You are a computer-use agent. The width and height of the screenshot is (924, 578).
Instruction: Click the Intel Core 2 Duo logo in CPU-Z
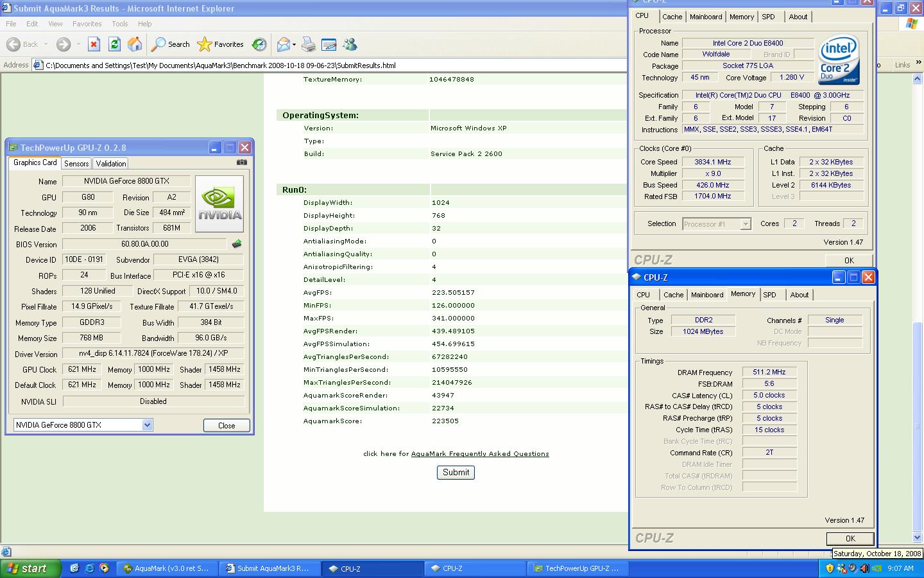839,61
